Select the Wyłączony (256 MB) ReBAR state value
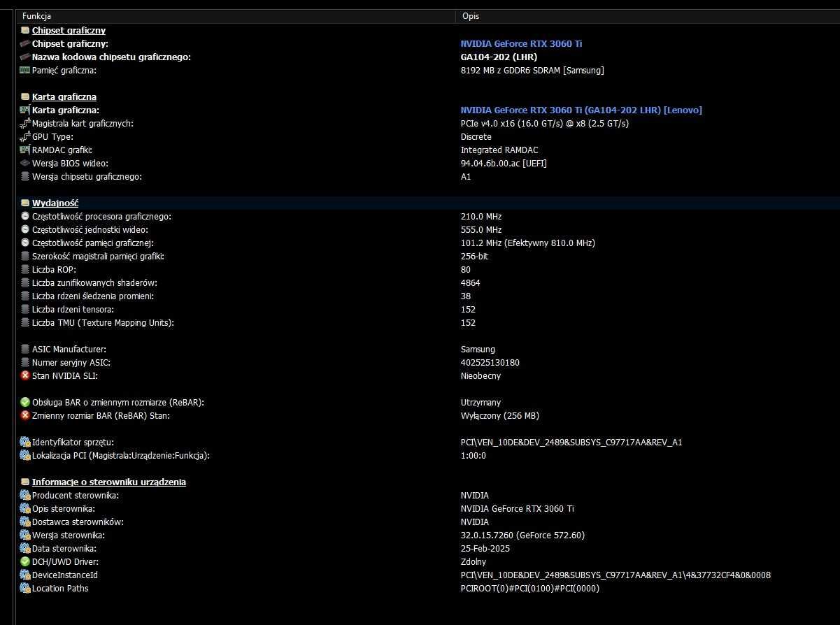Screen dimensions: 840x625 (x=500, y=415)
